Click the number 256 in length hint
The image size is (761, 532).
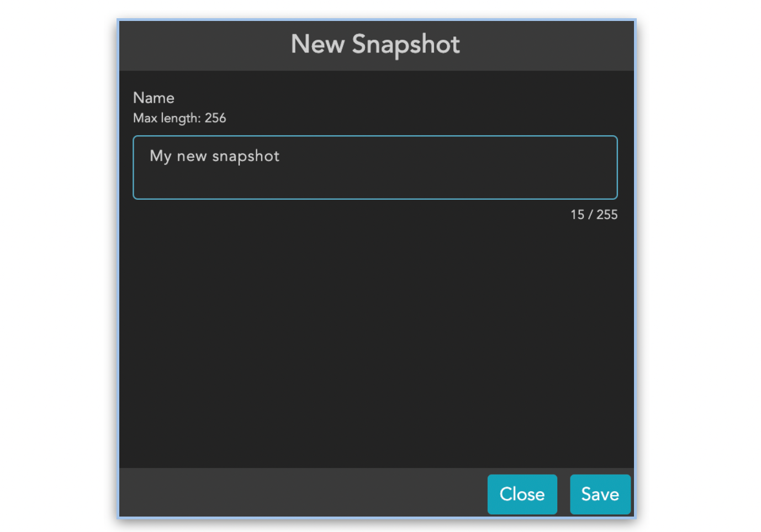(215, 118)
